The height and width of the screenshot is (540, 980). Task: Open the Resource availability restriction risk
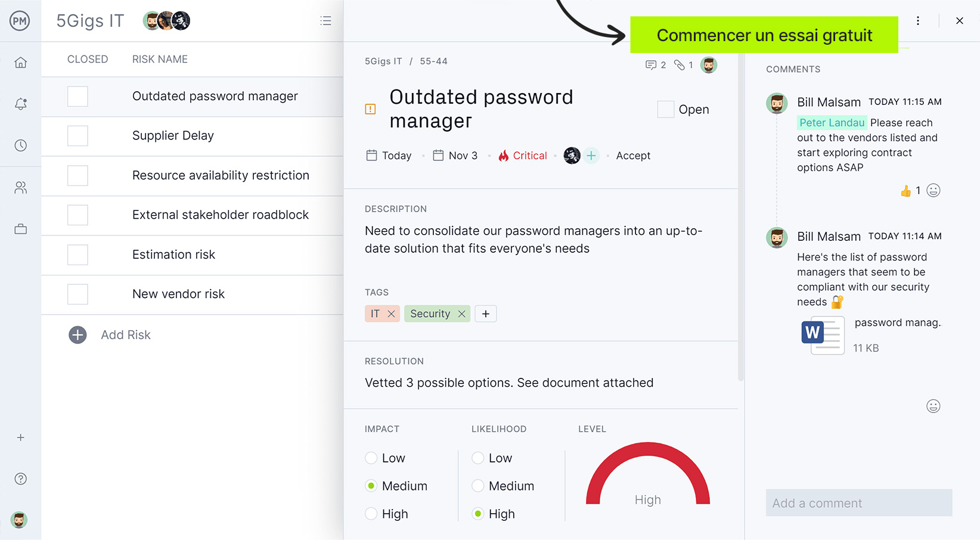[x=221, y=175]
